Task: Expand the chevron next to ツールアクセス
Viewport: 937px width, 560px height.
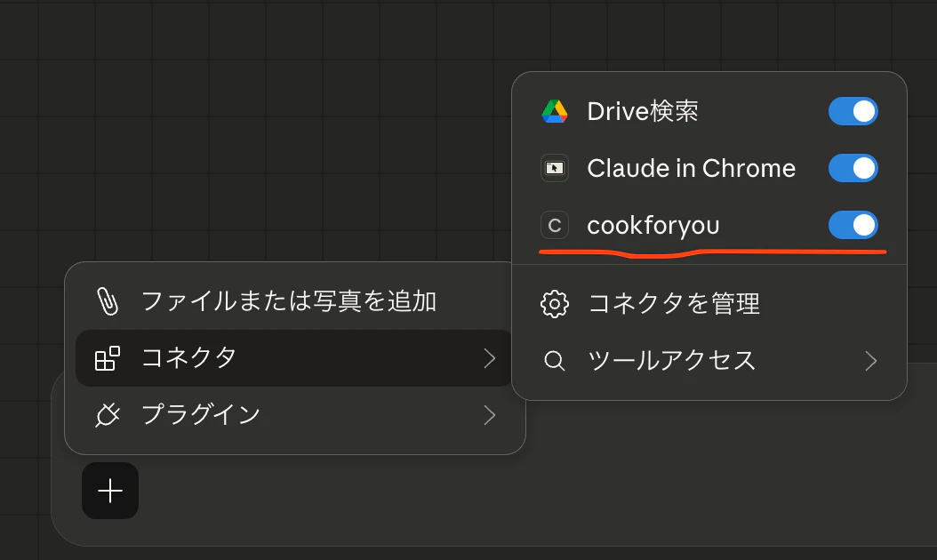Action: (870, 361)
